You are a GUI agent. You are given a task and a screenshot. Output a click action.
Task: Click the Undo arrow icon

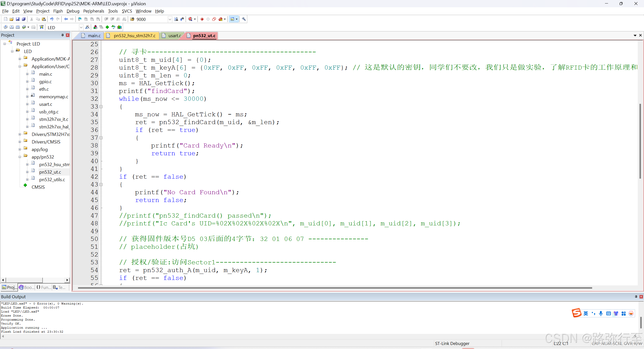[x=52, y=19]
